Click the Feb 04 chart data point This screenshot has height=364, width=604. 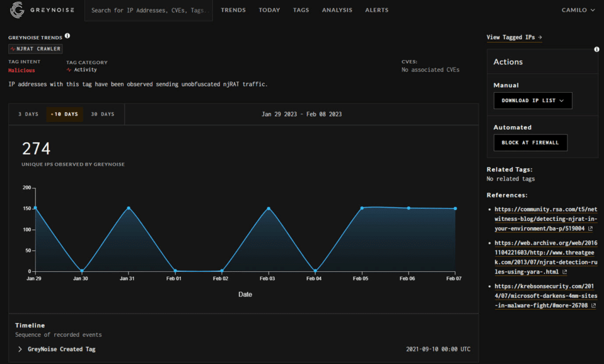coord(315,271)
